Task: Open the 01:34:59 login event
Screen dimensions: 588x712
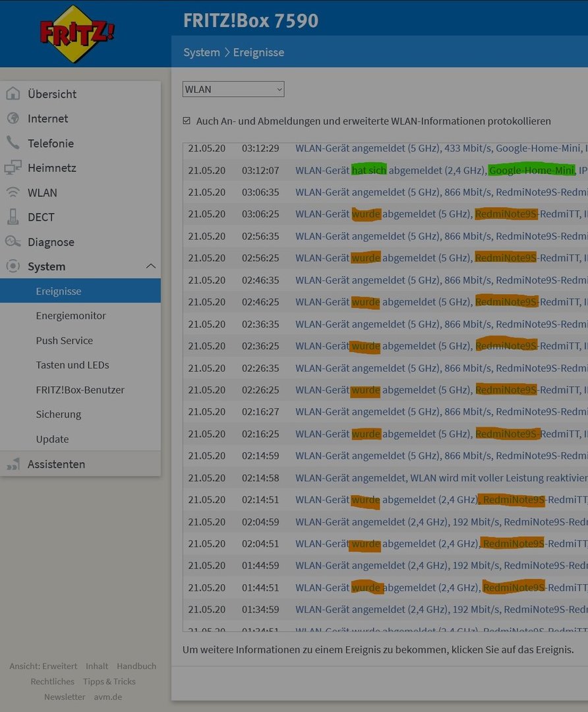Action: [x=386, y=610]
